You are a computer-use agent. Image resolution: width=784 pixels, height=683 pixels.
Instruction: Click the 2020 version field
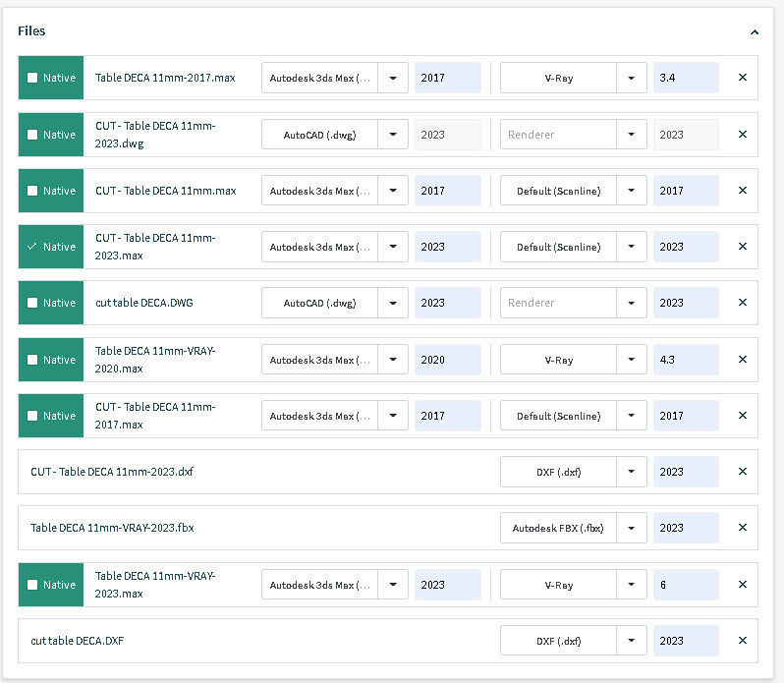click(x=447, y=360)
